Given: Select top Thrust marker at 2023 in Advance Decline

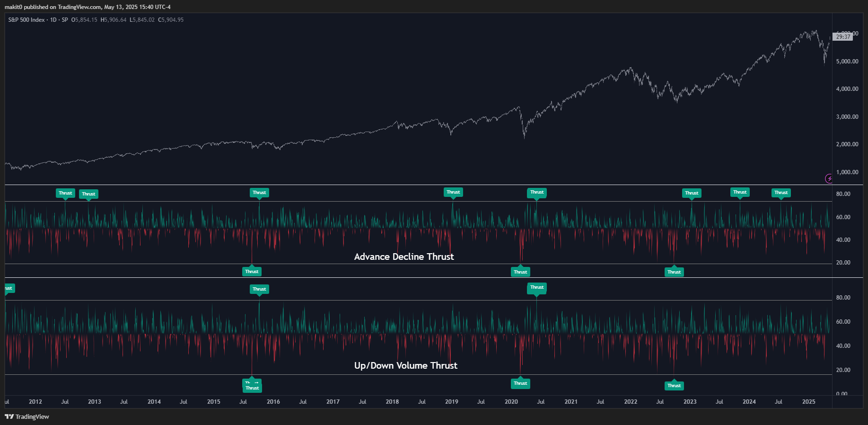Looking at the screenshot, I should pos(692,193).
